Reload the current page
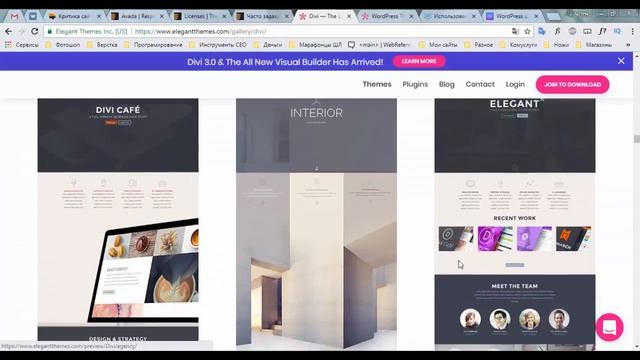 pyautogui.click(x=35, y=31)
